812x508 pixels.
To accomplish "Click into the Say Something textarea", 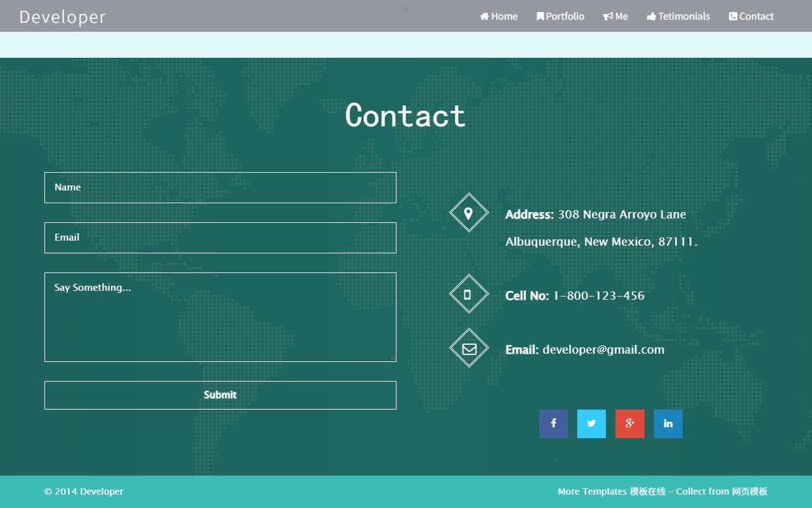I will (220, 317).
